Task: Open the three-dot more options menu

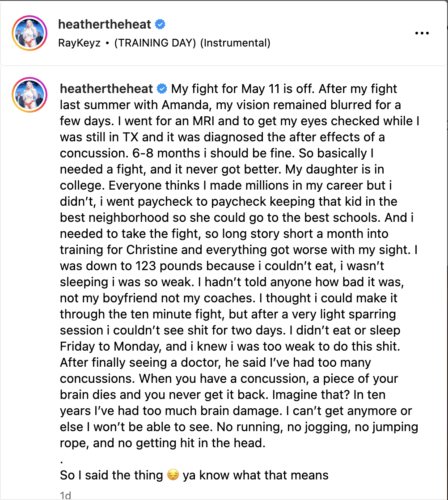Action: (422, 33)
